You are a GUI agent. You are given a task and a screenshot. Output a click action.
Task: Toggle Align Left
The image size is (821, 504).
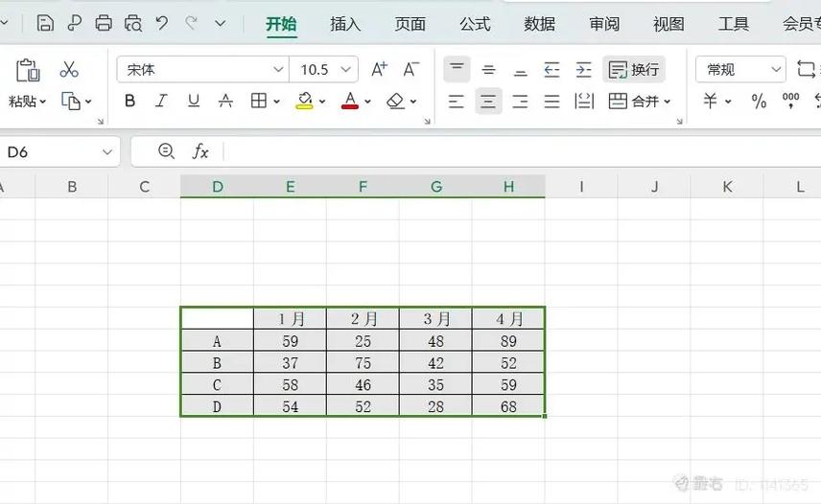pos(457,101)
